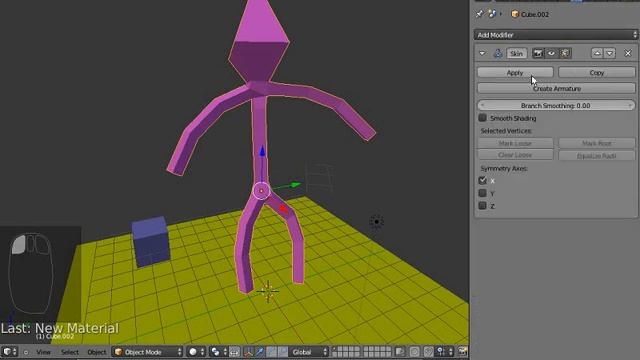Click Create Armature button
Image resolution: width=640 pixels, height=360 pixels.
(556, 89)
